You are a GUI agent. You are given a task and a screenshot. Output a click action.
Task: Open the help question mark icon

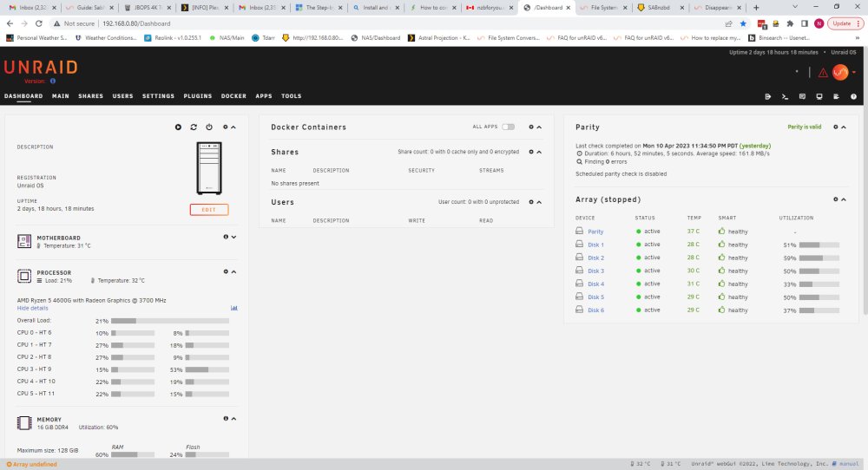coord(853,96)
